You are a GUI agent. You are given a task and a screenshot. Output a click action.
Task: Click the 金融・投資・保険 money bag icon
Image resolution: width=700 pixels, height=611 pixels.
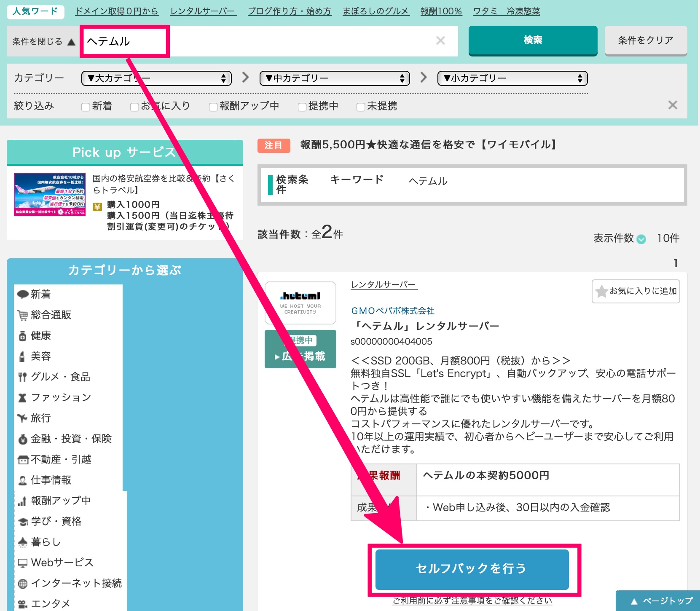click(23, 439)
